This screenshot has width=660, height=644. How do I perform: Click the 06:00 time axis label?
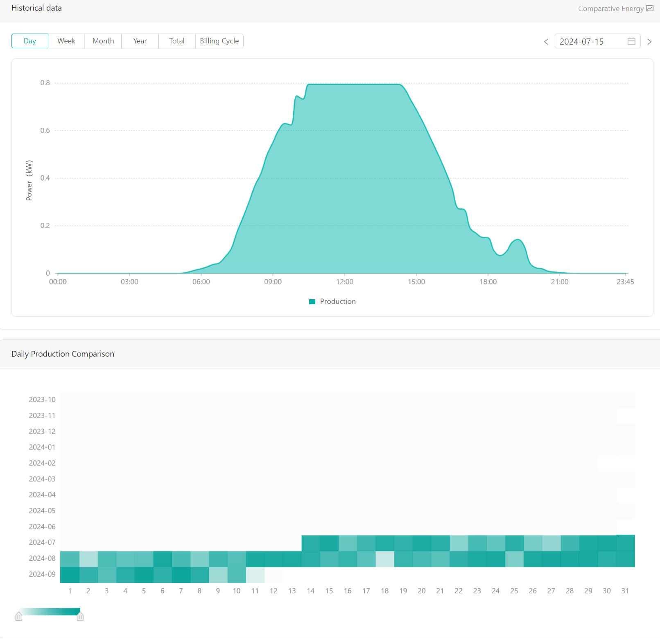click(201, 282)
